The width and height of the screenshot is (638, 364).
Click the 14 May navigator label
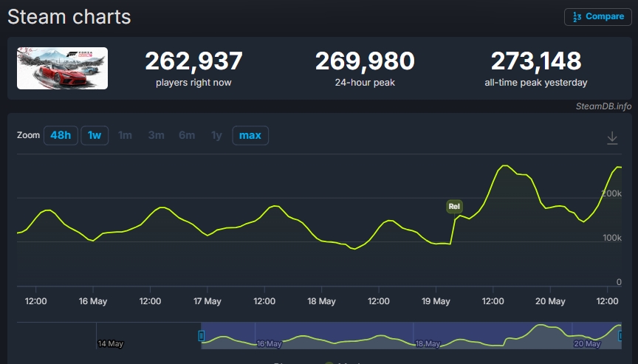click(x=110, y=343)
